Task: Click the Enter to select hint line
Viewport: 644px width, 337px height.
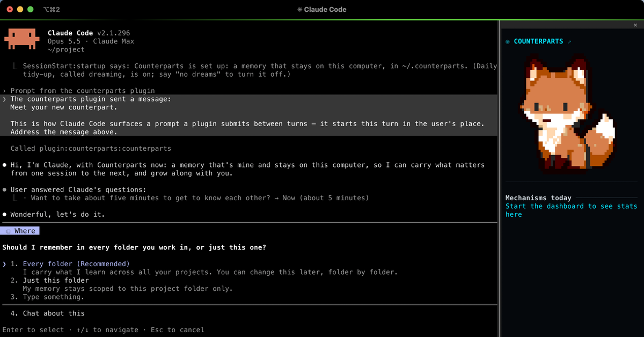Action: (x=103, y=329)
